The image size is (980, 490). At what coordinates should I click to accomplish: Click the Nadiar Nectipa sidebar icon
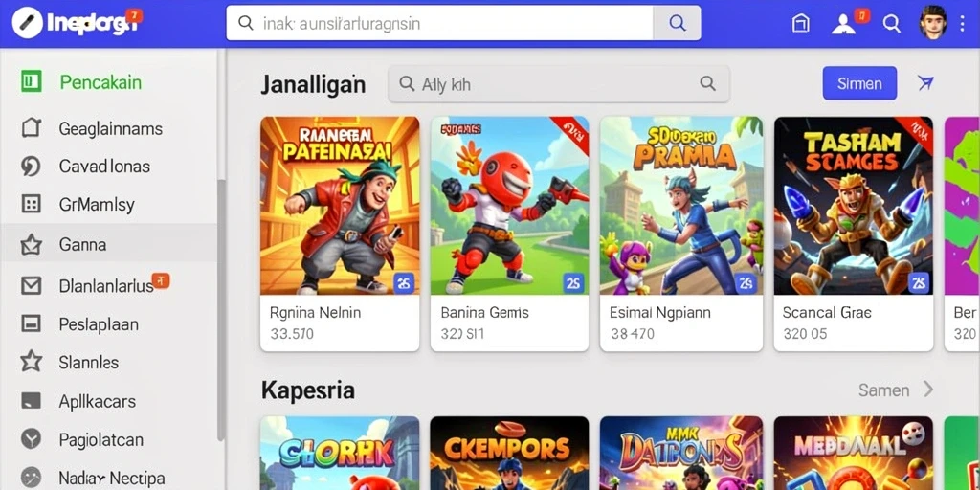[31, 478]
